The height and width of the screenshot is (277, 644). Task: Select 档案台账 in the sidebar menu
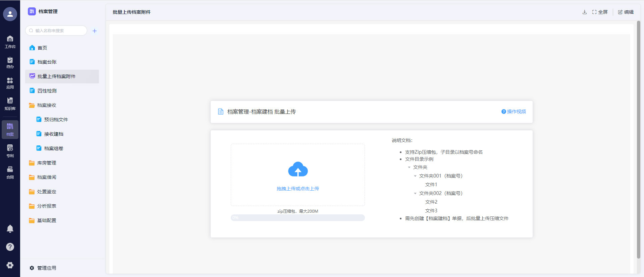[x=47, y=62]
